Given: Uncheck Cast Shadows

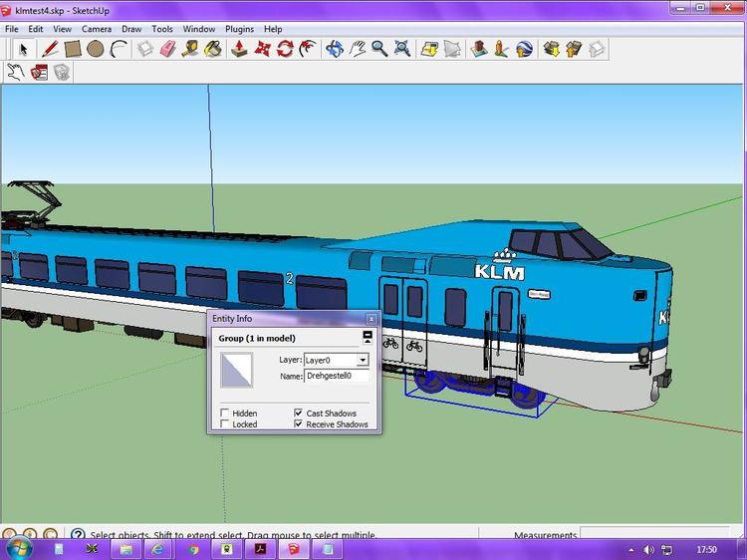Looking at the screenshot, I should (x=298, y=413).
